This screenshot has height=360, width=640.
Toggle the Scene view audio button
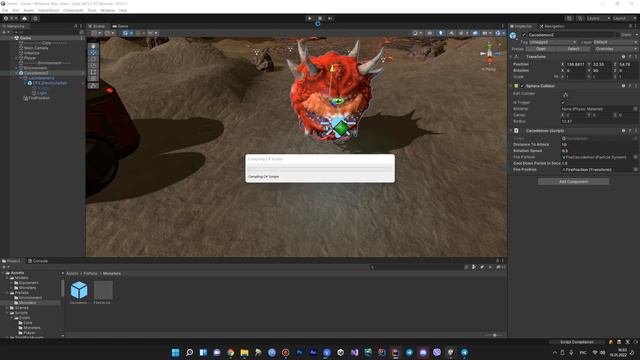coord(451,33)
